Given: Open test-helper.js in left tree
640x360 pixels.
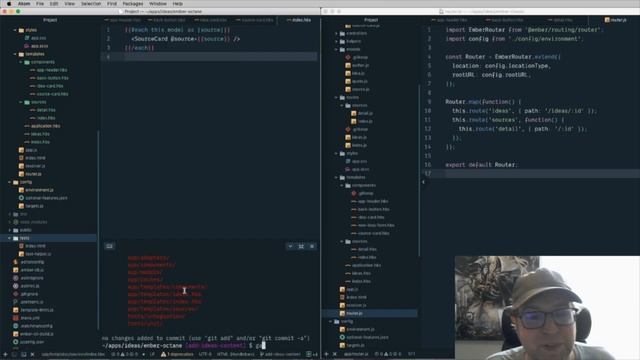Looking at the screenshot, I should (x=38, y=254).
